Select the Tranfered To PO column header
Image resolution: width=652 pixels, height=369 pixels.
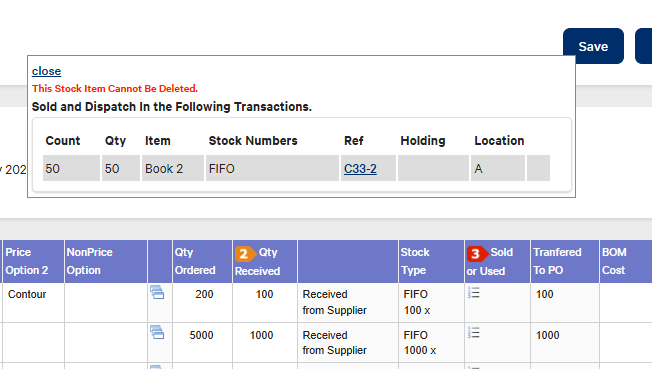(565, 261)
